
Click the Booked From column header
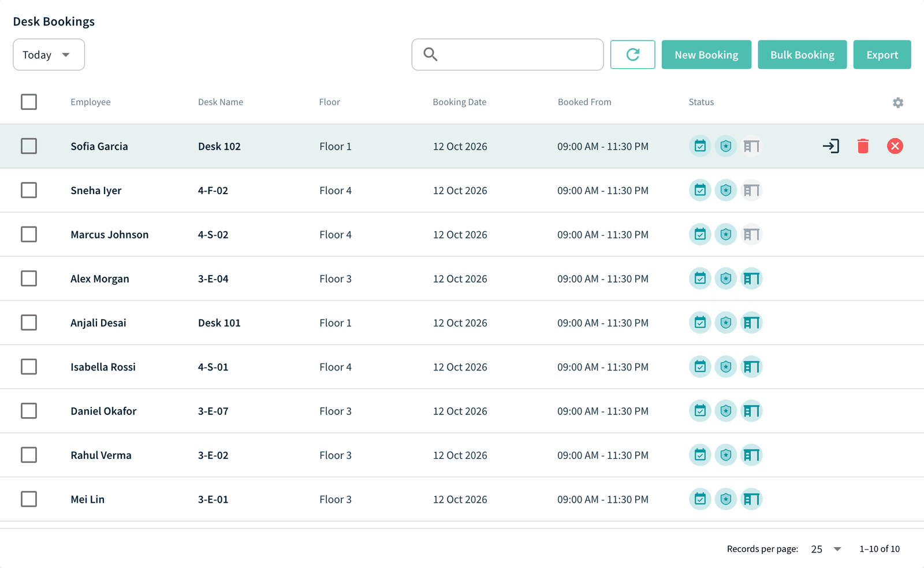coord(584,102)
